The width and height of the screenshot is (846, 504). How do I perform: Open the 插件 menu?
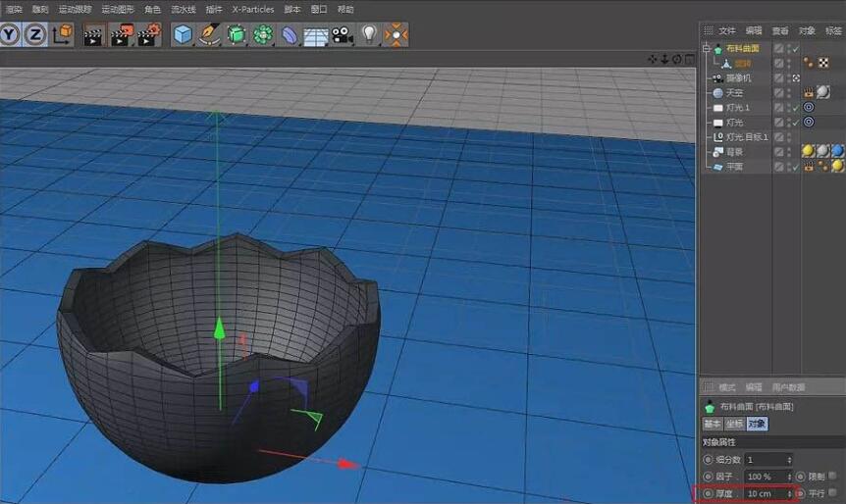click(214, 9)
